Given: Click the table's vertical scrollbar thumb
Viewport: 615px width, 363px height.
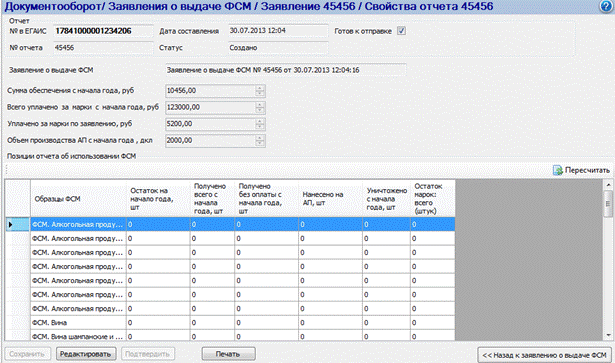Looking at the screenshot, I should tap(608, 203).
